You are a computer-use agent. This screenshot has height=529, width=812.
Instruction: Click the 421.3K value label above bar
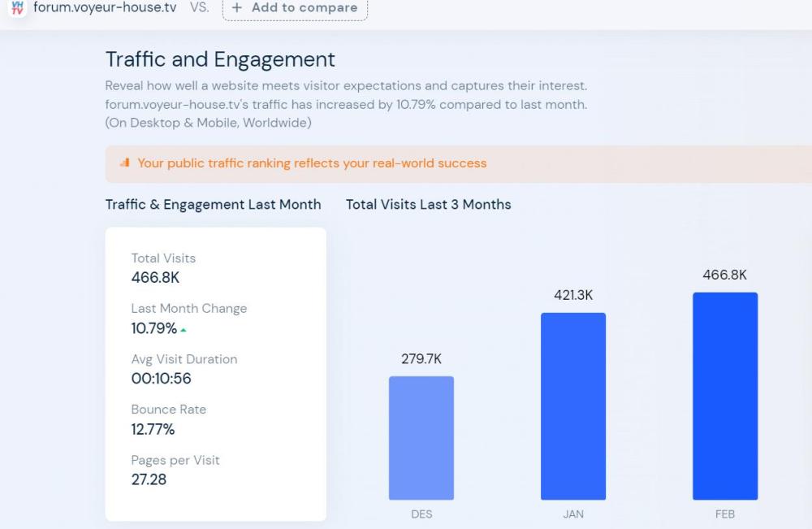pyautogui.click(x=573, y=295)
